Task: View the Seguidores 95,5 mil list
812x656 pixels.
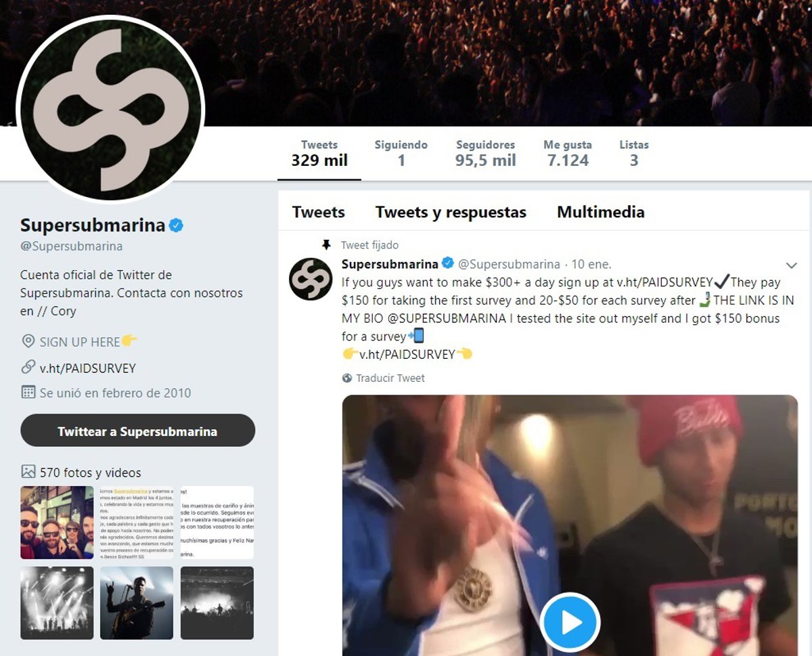Action: [485, 154]
